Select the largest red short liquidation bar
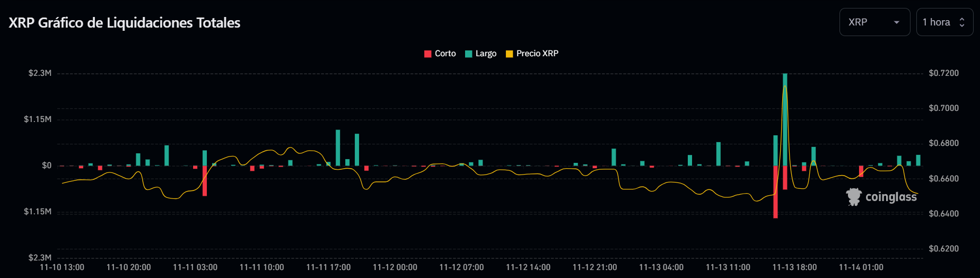 [x=775, y=192]
